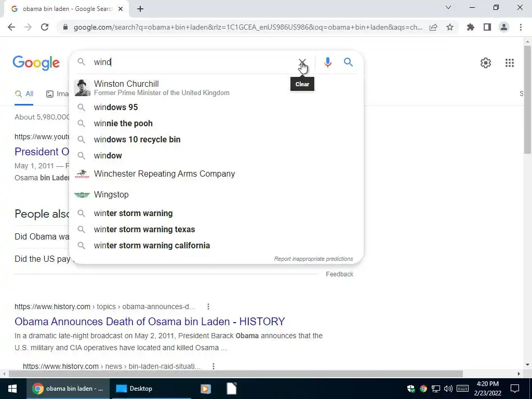This screenshot has height=399, width=532.
Task: Choose winter storm warning suggestion
Action: pyautogui.click(x=216, y=214)
